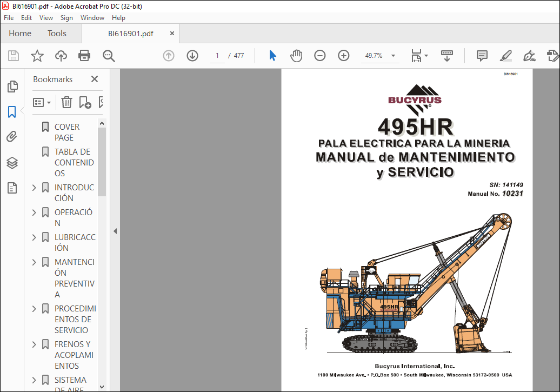560x392 pixels.
Task: Open the Find text magnifier tool
Action: (109, 56)
